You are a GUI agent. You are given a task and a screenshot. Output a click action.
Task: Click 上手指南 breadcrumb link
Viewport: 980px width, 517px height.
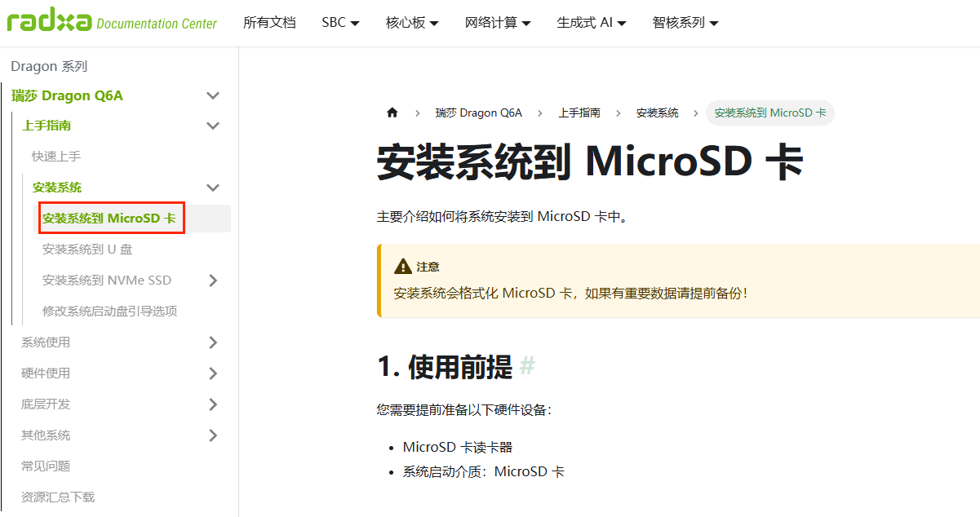click(x=579, y=113)
